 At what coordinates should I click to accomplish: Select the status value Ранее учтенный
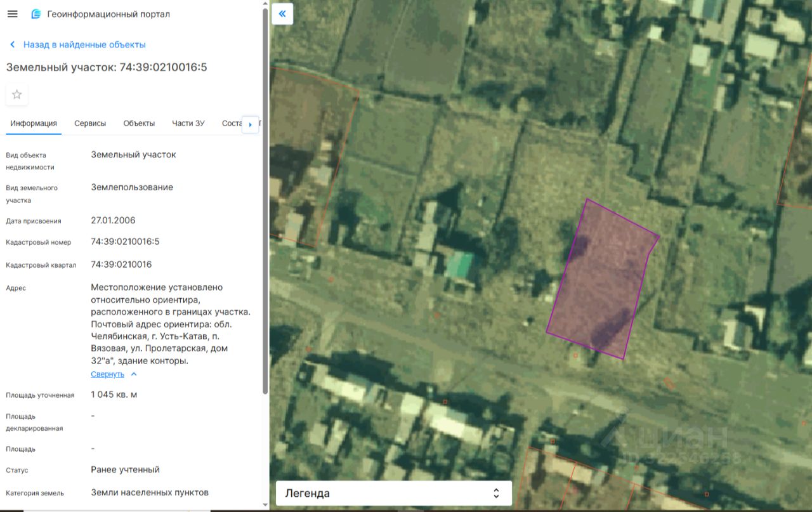pos(125,470)
